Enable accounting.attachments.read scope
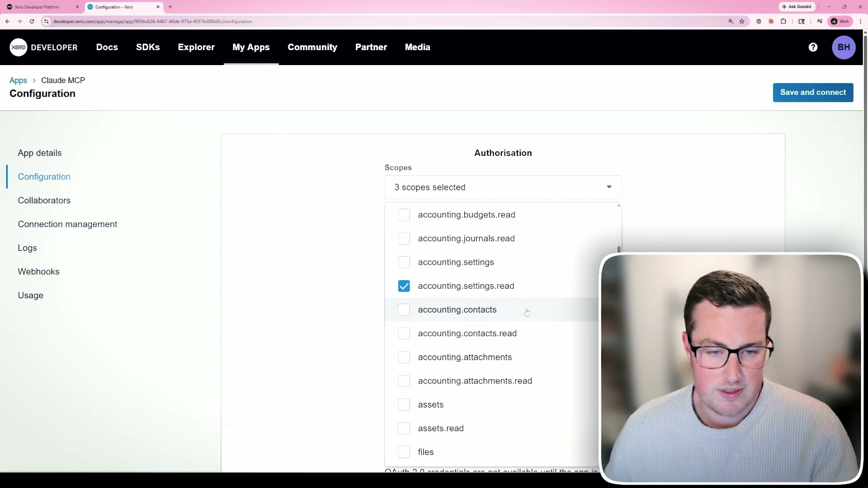The width and height of the screenshot is (868, 488). coord(404,381)
